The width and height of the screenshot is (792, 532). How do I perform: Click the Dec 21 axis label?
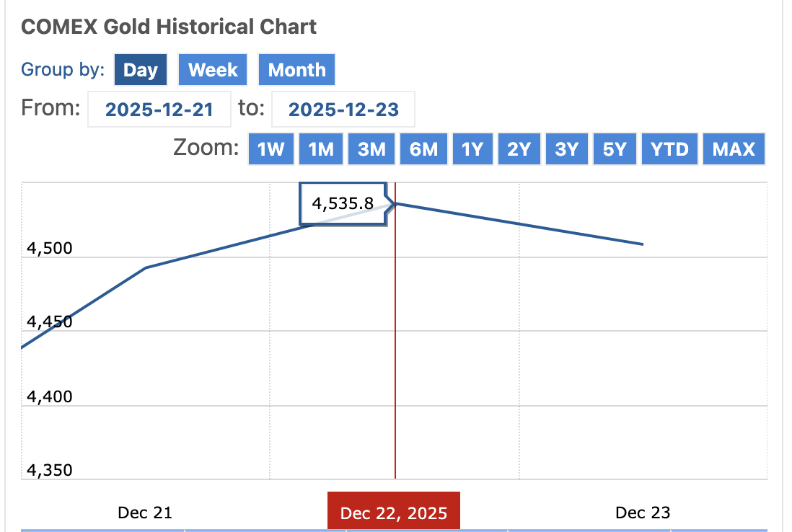tap(145, 513)
